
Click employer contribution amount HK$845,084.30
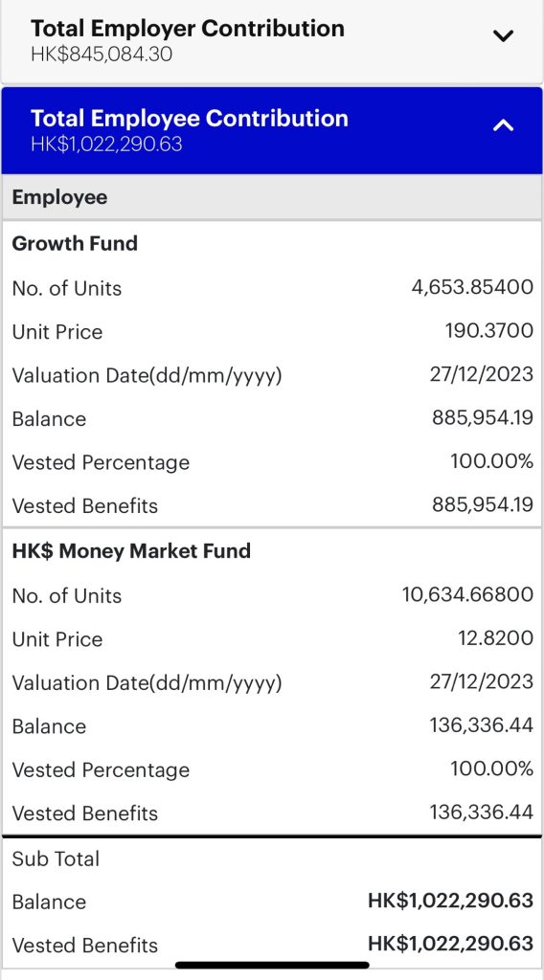point(102,55)
